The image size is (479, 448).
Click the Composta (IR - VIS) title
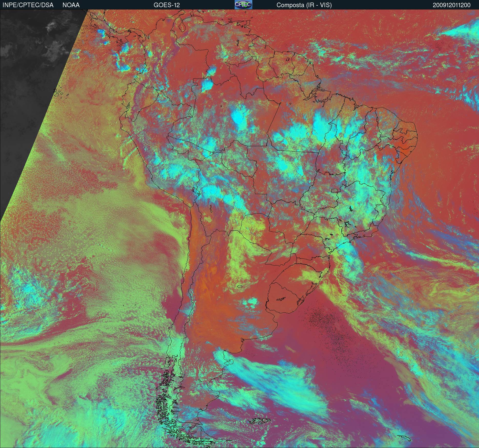coord(304,5)
